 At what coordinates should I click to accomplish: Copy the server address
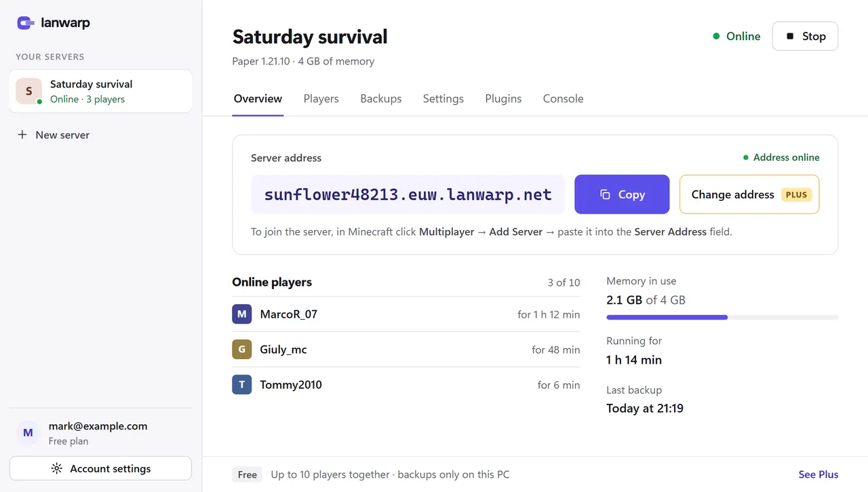622,195
